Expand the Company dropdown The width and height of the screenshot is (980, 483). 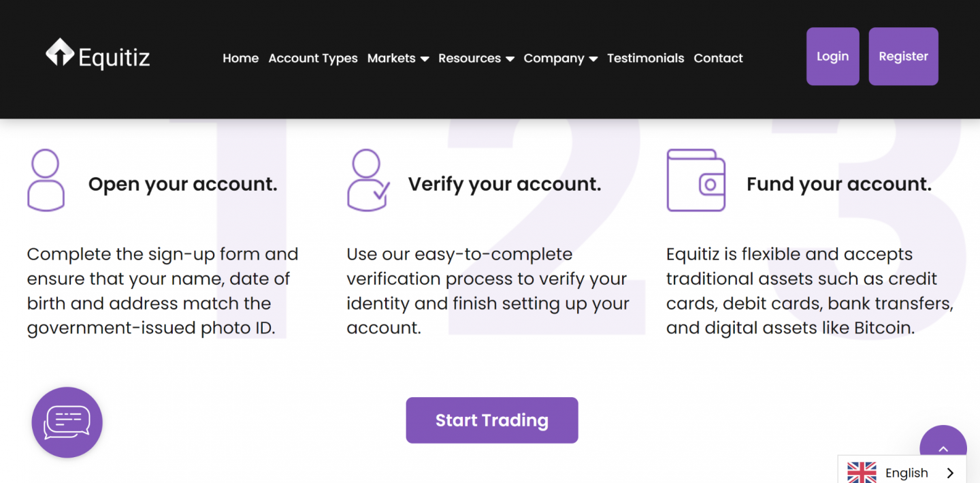(560, 59)
